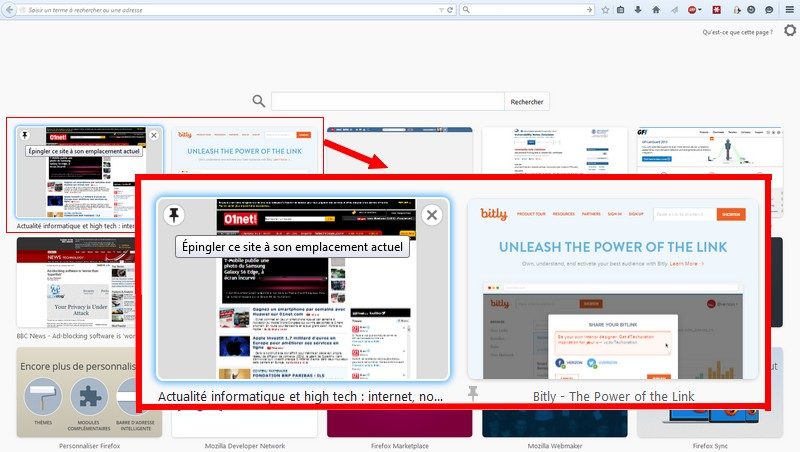Open the GFI tile thumbnail
The image size is (800, 452).
[x=709, y=150]
